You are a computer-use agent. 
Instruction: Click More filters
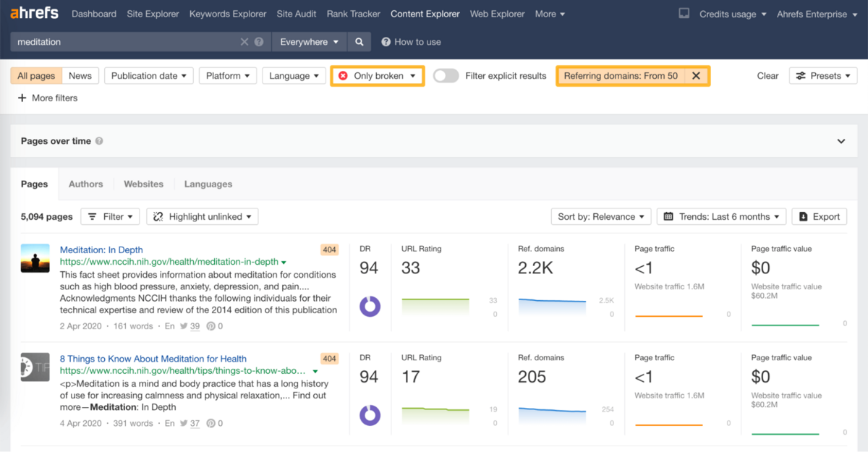pyautogui.click(x=48, y=98)
